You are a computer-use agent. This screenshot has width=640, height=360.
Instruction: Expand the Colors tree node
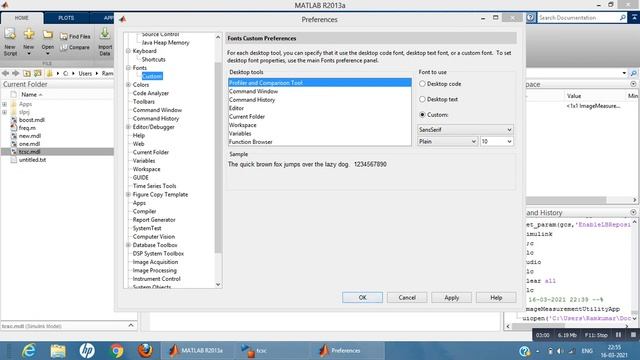click(x=128, y=84)
